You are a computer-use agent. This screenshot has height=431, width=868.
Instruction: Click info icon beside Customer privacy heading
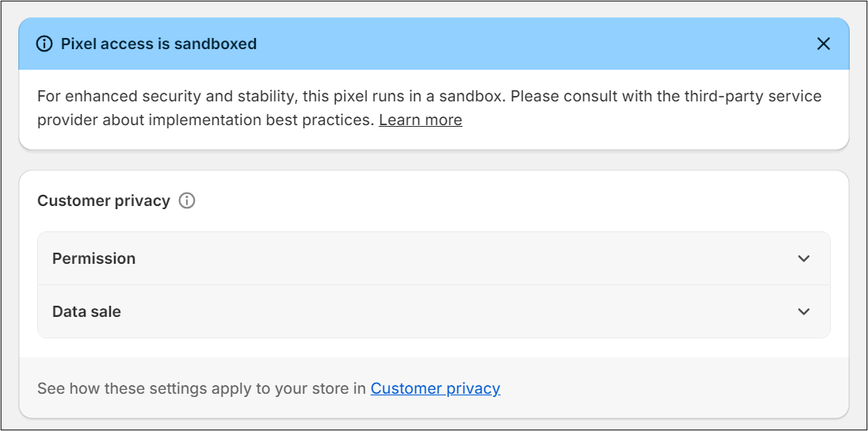pyautogui.click(x=187, y=200)
